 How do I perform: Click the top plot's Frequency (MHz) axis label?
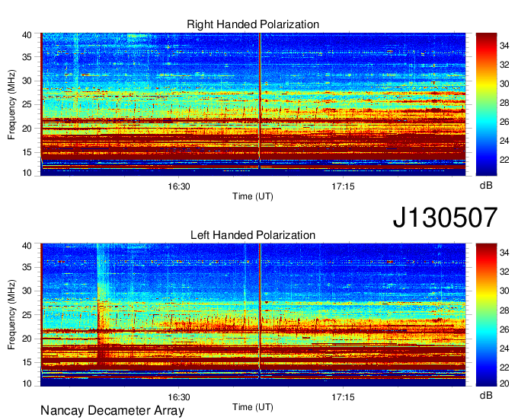tap(11, 104)
